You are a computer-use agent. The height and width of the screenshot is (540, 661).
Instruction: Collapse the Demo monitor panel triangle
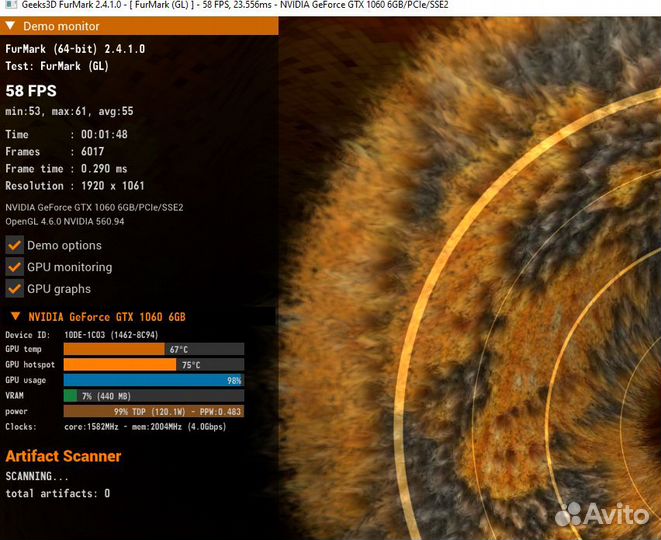click(11, 26)
